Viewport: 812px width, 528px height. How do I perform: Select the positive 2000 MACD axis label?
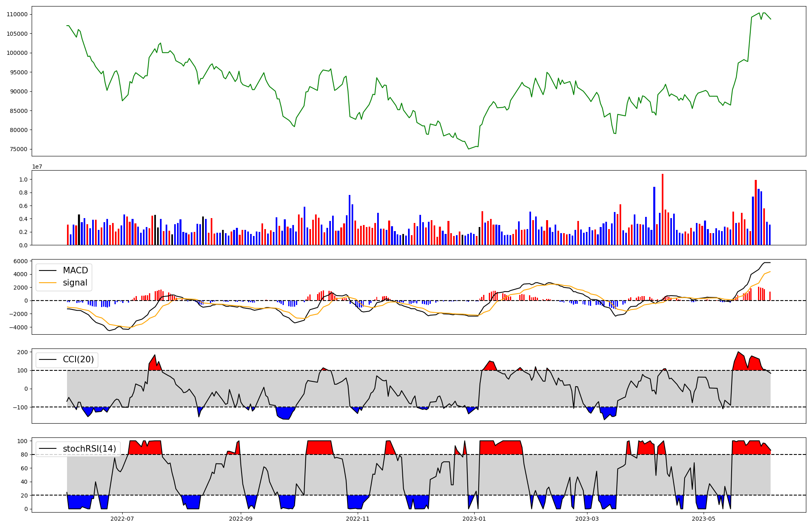pyautogui.click(x=21, y=288)
